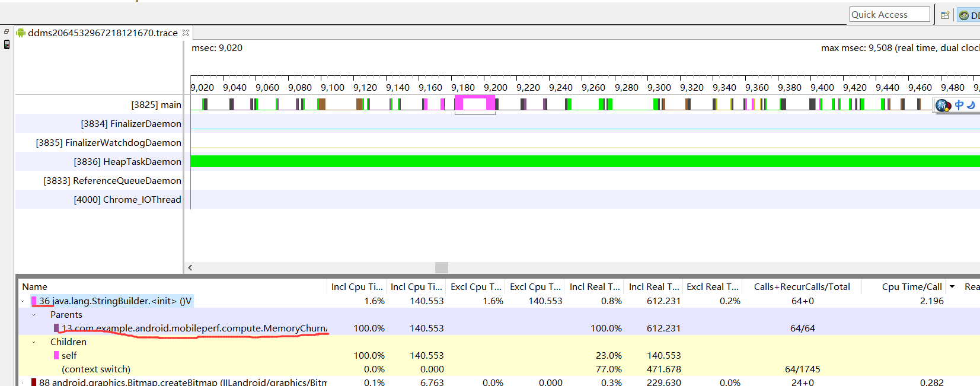Click the magenta swatch beside self
Screen dimensions: 980x386
point(56,356)
